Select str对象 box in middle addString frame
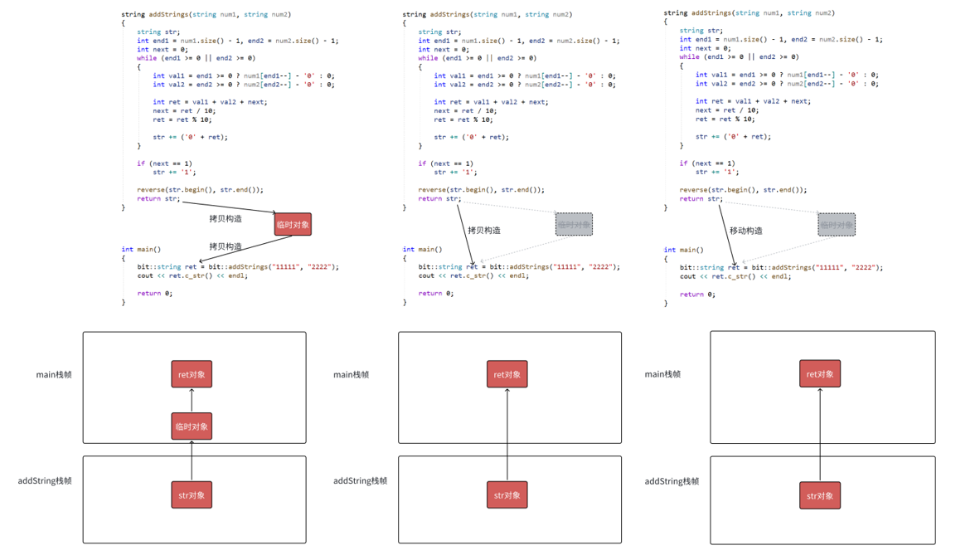The width and height of the screenshot is (980, 560). 507,495
